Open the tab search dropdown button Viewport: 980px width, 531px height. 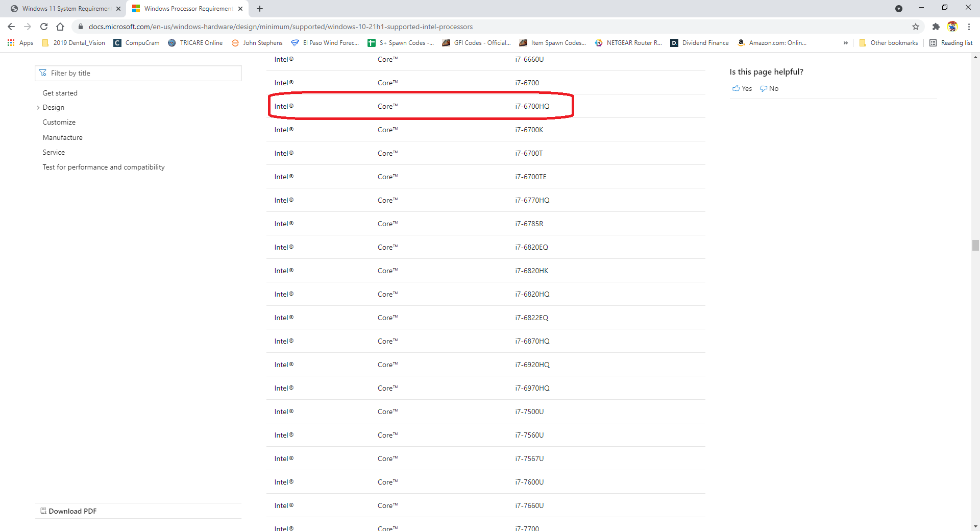tap(899, 9)
